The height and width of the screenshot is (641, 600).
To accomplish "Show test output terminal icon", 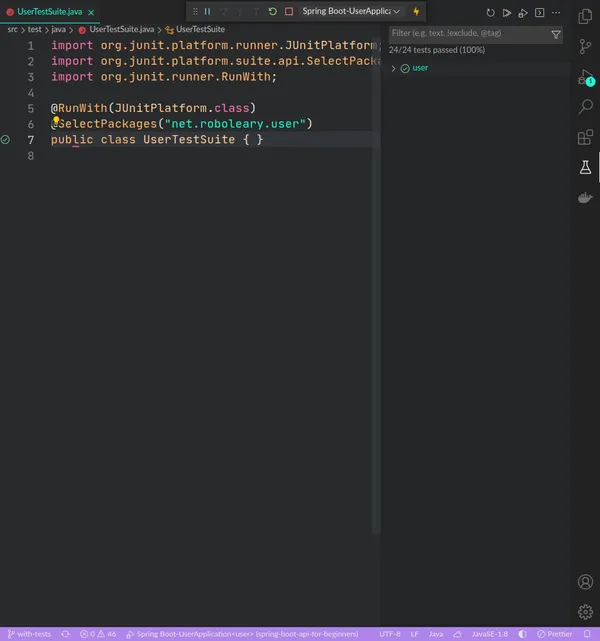I will click(540, 13).
